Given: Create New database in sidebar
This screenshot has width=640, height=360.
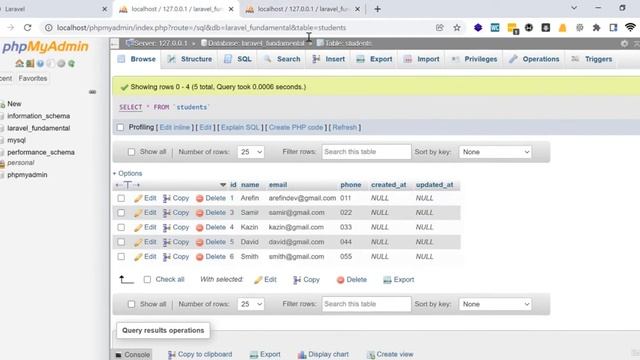Looking at the screenshot, I should point(14,104).
